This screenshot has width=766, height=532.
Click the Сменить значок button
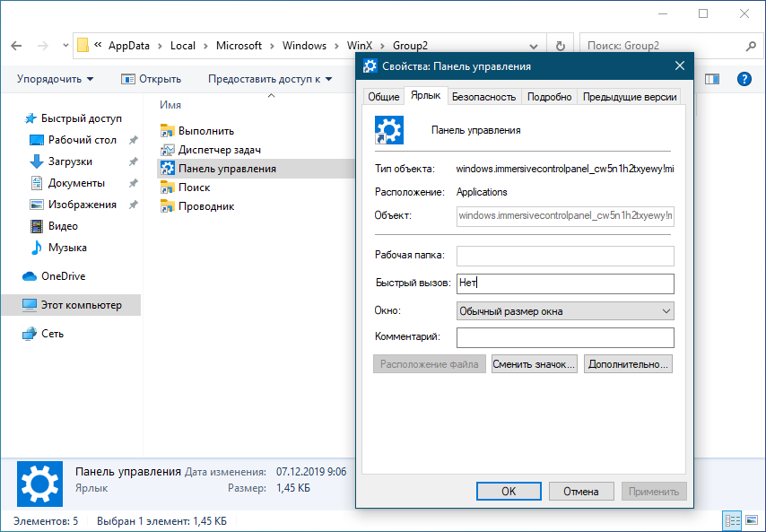534,364
